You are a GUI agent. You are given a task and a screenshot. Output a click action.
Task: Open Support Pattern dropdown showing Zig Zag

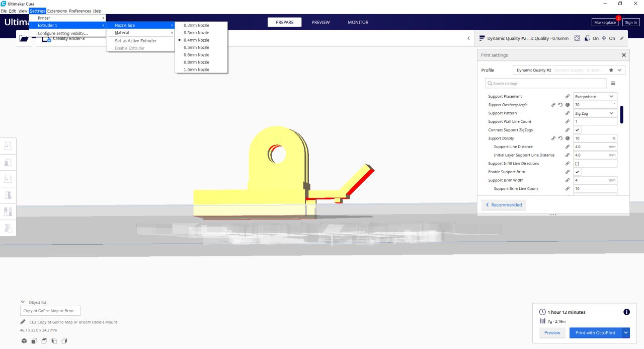tap(595, 113)
